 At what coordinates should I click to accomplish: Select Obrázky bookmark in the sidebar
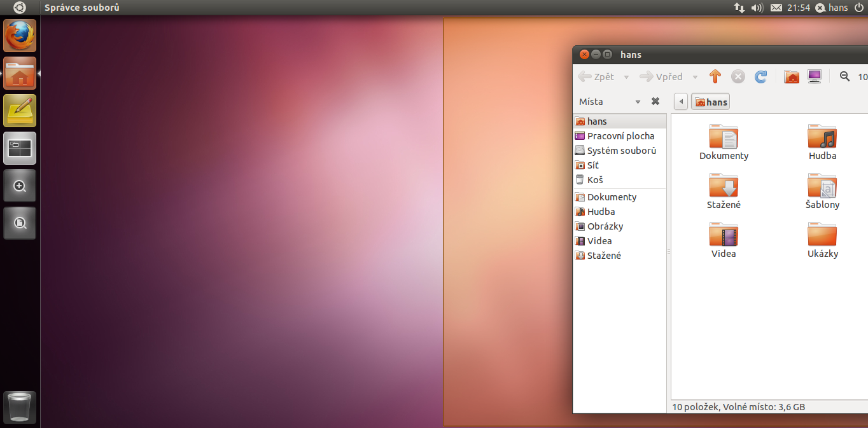620,226
